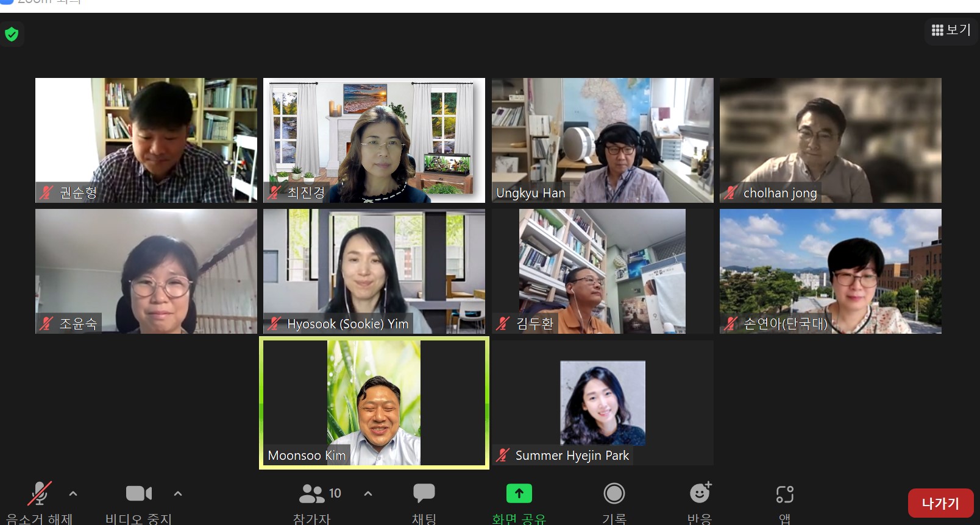
Task: Click the green security shield icon
Action: tap(12, 34)
